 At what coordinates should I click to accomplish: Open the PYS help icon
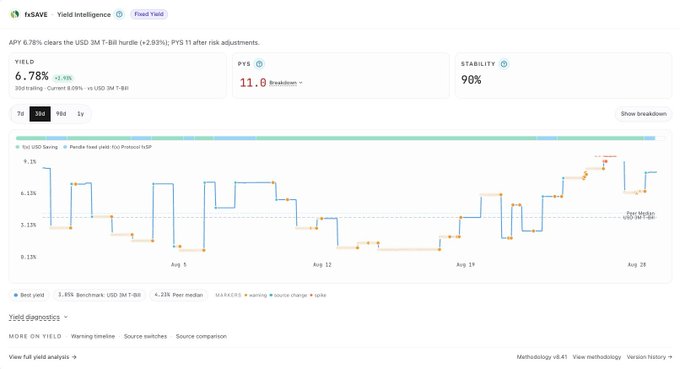pos(259,64)
